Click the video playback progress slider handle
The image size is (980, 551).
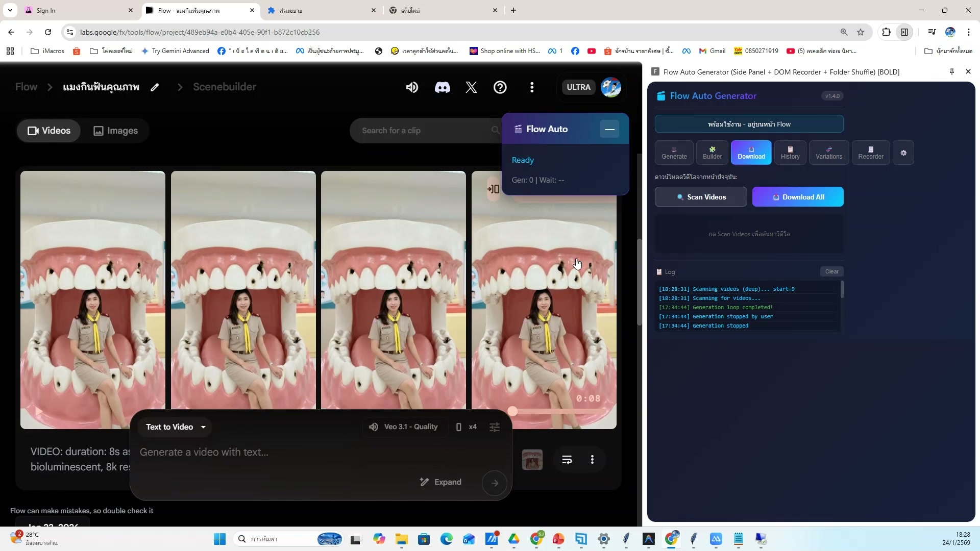point(512,412)
